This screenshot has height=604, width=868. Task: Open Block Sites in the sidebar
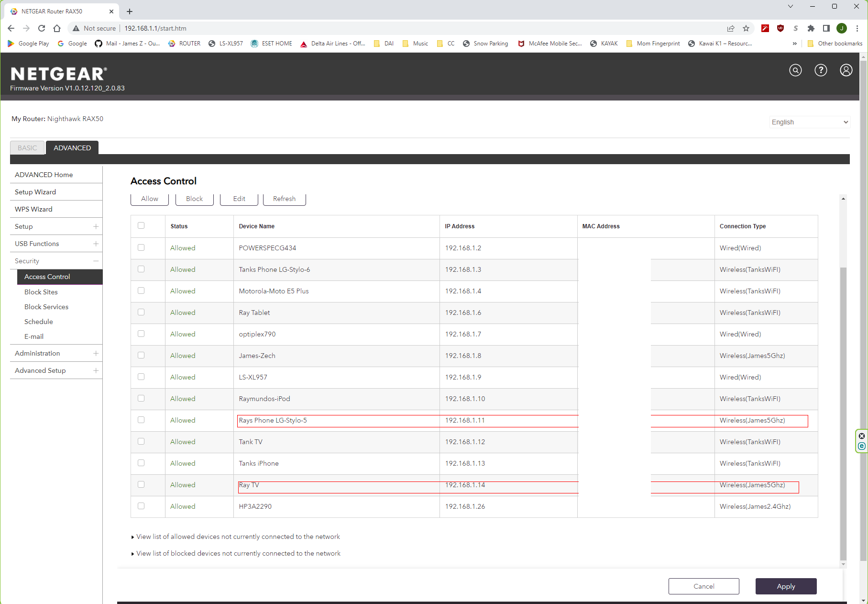pyautogui.click(x=41, y=292)
